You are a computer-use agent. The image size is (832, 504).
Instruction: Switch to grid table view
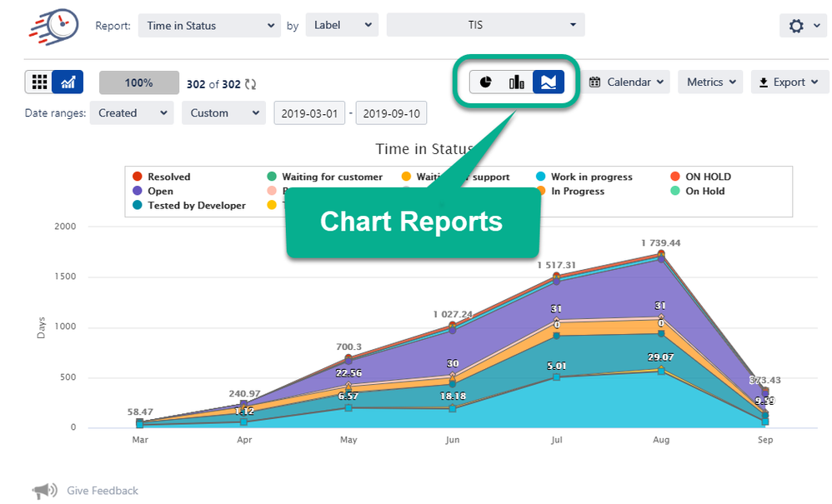[39, 82]
